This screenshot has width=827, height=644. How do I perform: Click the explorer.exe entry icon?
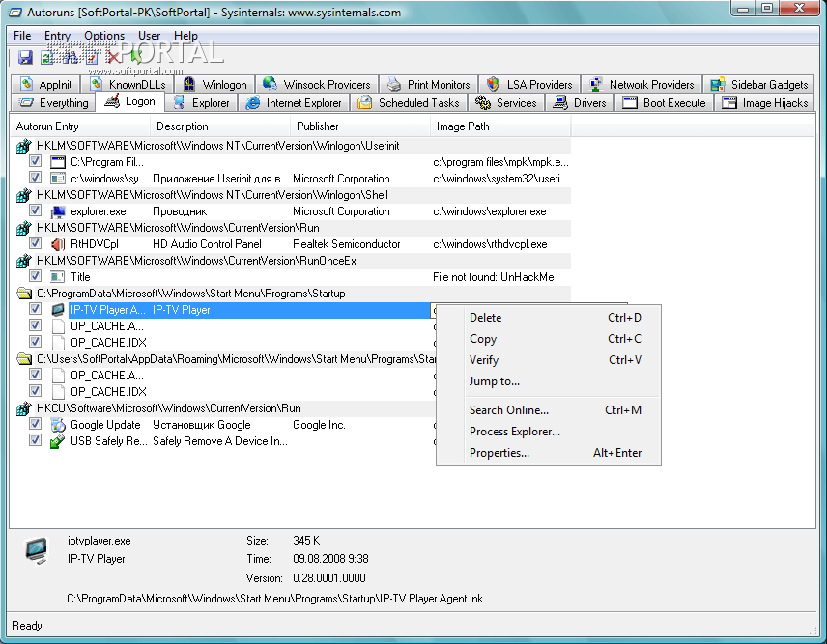coord(58,211)
